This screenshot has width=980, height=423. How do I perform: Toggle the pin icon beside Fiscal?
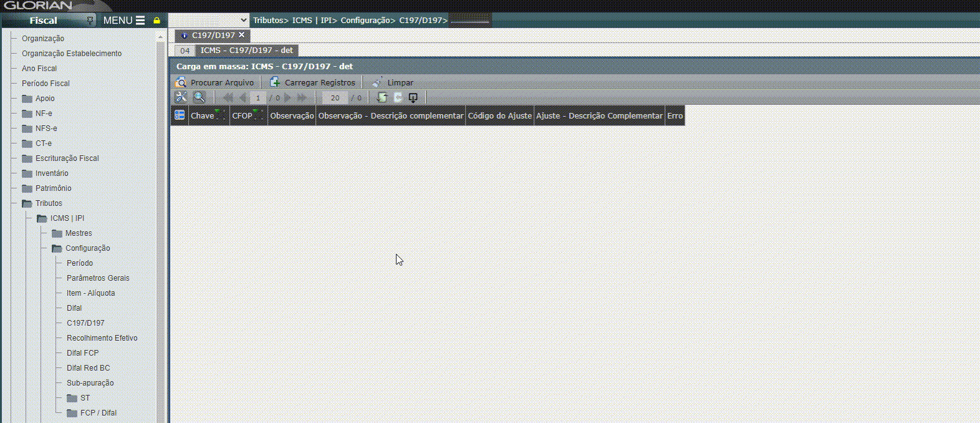pyautogui.click(x=90, y=21)
